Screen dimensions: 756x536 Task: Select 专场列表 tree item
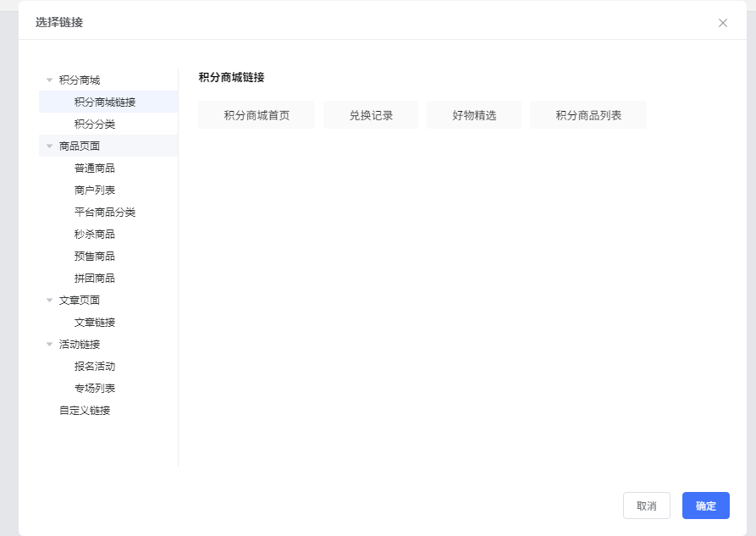[95, 389]
